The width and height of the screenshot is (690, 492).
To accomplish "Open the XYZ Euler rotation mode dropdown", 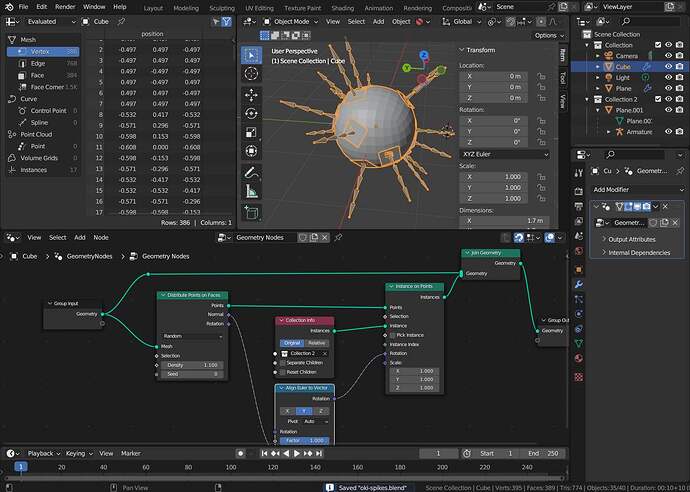I will pyautogui.click(x=505, y=154).
